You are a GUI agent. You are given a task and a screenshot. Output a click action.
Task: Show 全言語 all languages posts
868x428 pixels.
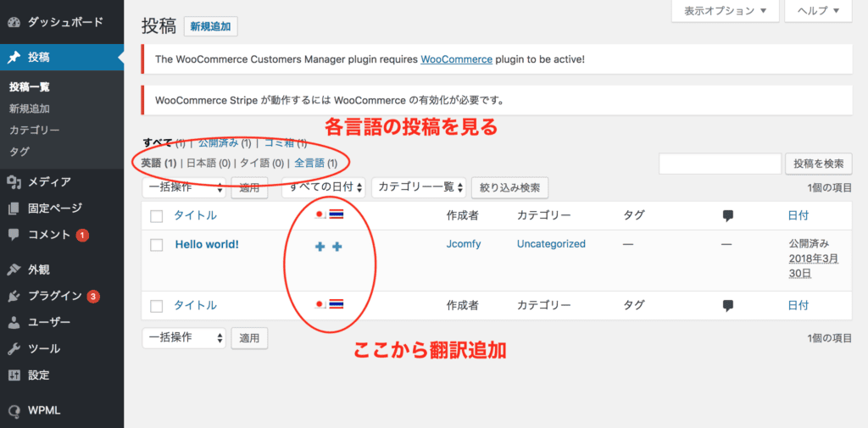coord(309,163)
